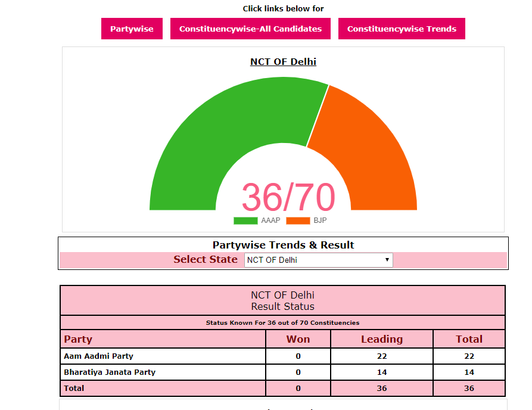532x410 pixels.
Task: Click Bharatiya Janata Party Won value 0
Action: pyautogui.click(x=298, y=372)
